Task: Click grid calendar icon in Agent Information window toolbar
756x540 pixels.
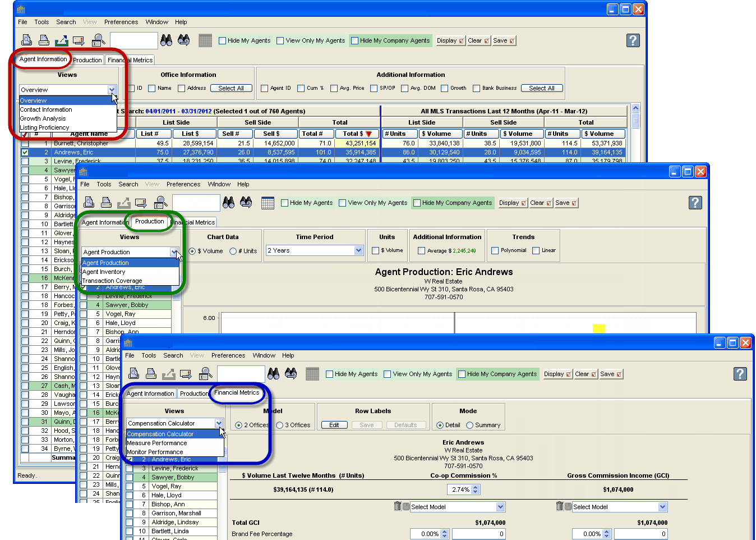Action: pos(205,40)
